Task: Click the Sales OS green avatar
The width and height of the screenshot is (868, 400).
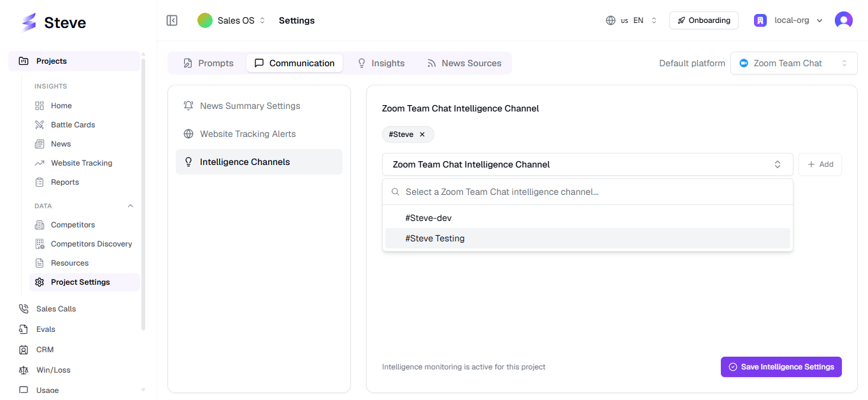Action: [x=205, y=20]
